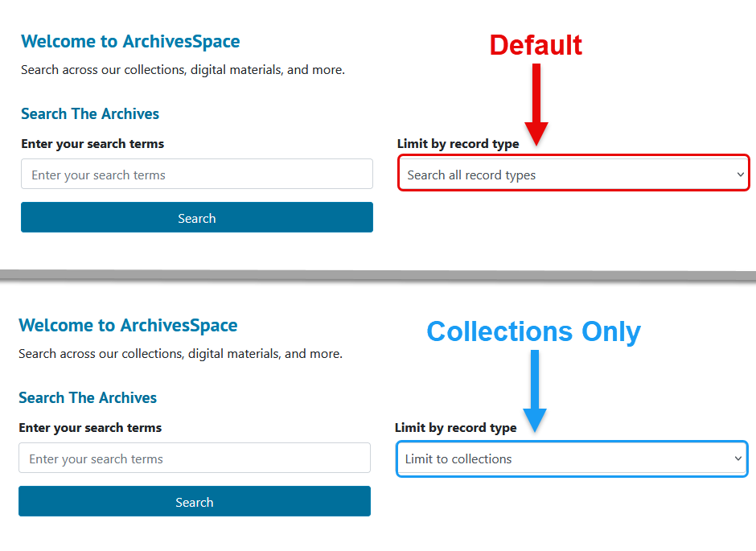The width and height of the screenshot is (756, 551).
Task: Click the gray divider bar between the two examples
Action: (x=378, y=275)
